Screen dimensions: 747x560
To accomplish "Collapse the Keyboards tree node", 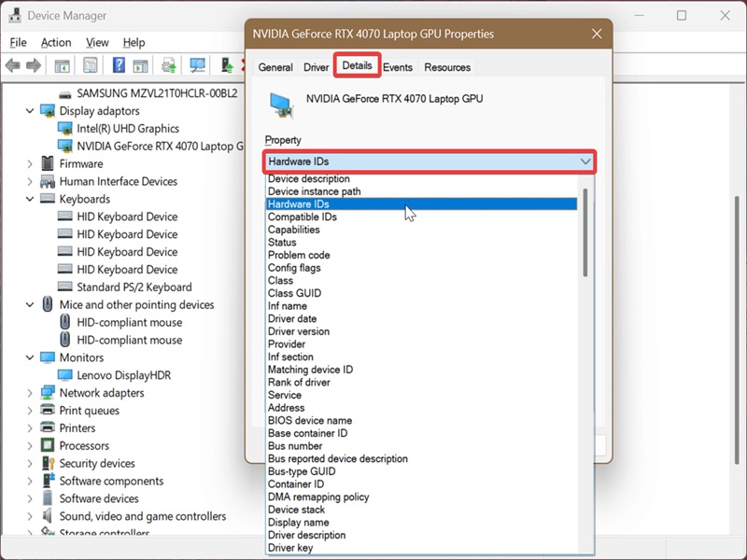I will pos(30,199).
